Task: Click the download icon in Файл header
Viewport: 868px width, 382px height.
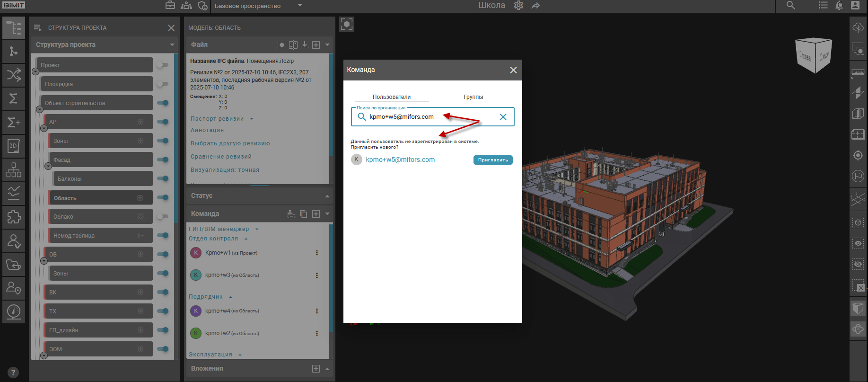Action: [x=305, y=44]
